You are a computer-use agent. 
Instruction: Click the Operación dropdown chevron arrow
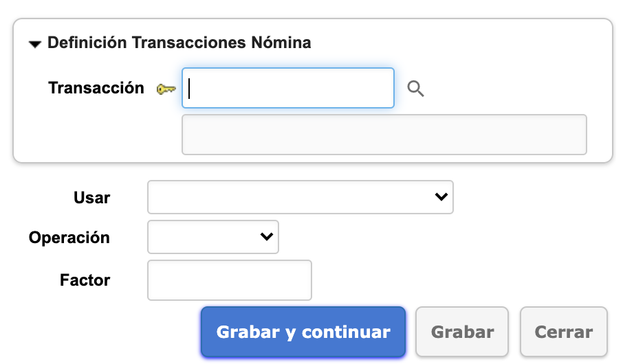266,237
